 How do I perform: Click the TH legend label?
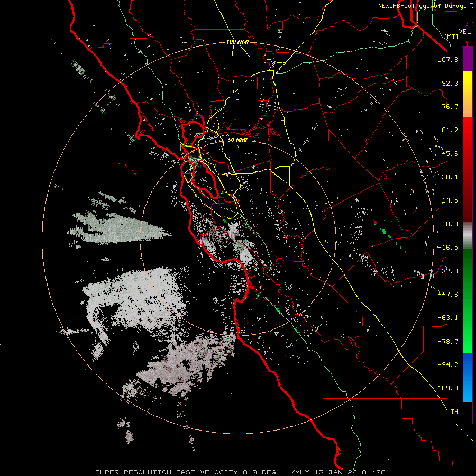click(454, 412)
